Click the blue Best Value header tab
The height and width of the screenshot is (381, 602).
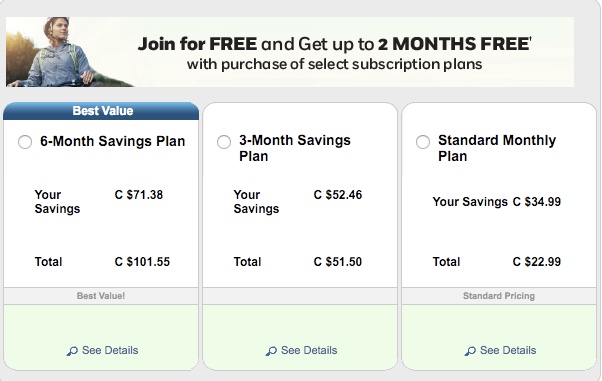point(101,111)
